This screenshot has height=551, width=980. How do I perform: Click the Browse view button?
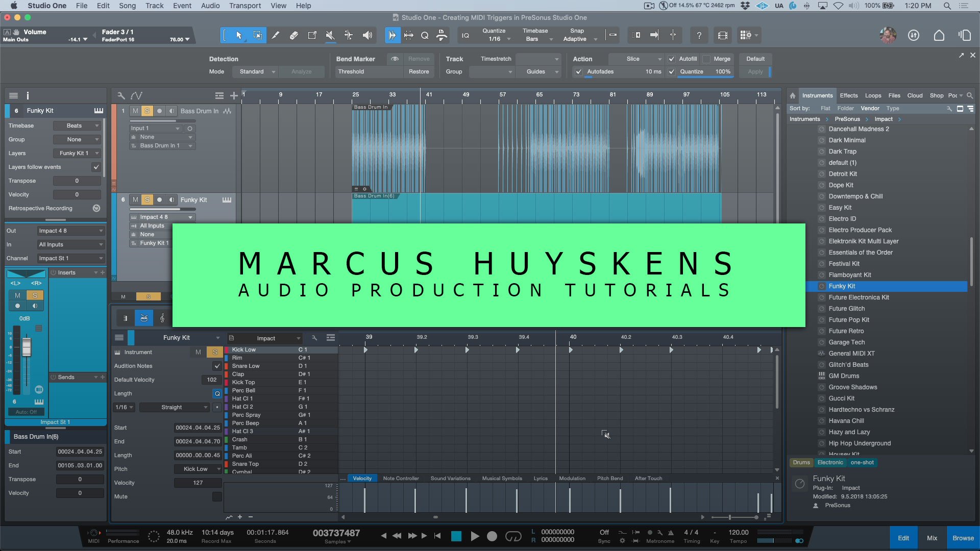click(x=963, y=538)
